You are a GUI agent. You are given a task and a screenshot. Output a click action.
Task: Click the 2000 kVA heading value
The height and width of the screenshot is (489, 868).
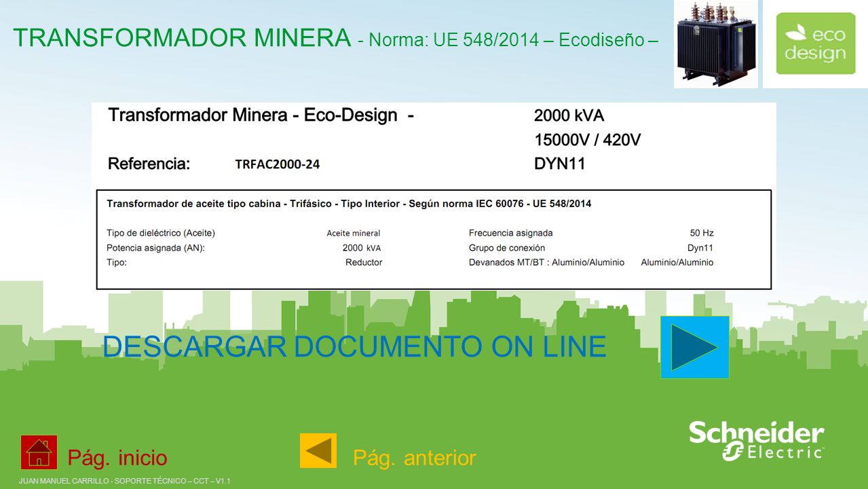[x=569, y=115]
